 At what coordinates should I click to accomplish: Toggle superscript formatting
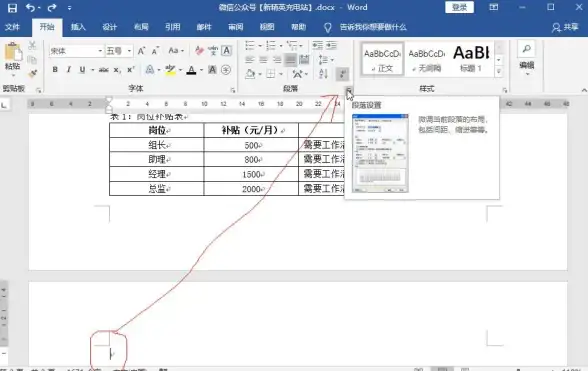pyautogui.click(x=130, y=70)
